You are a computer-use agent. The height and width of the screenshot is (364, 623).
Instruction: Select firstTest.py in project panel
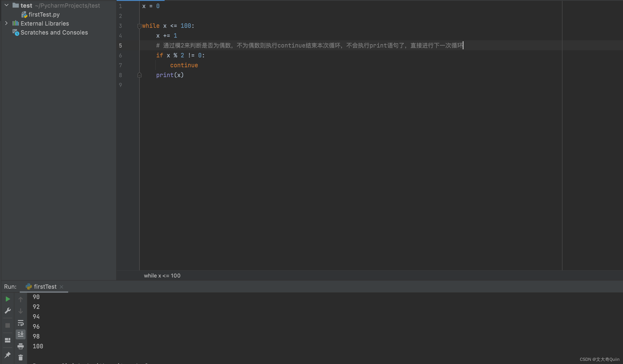43,14
